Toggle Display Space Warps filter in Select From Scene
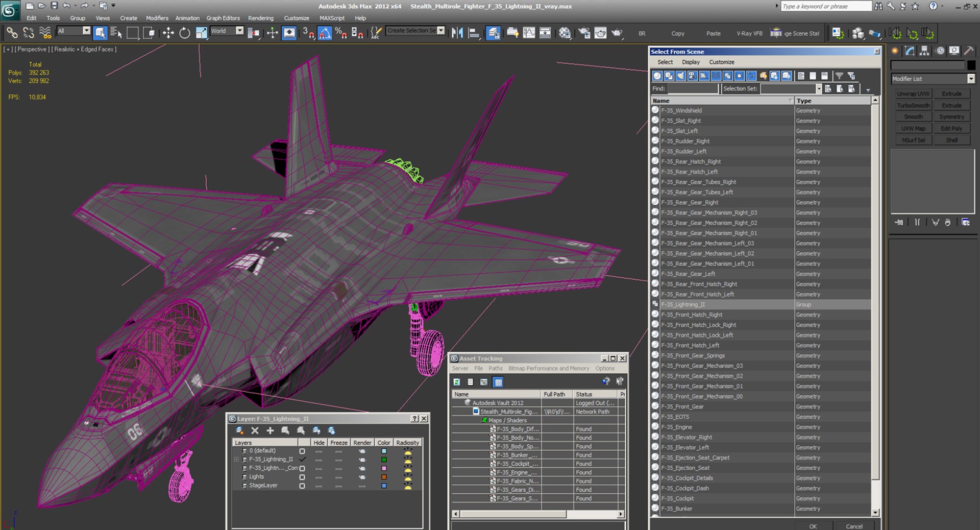The height and width of the screenshot is (530, 980). tap(716, 76)
